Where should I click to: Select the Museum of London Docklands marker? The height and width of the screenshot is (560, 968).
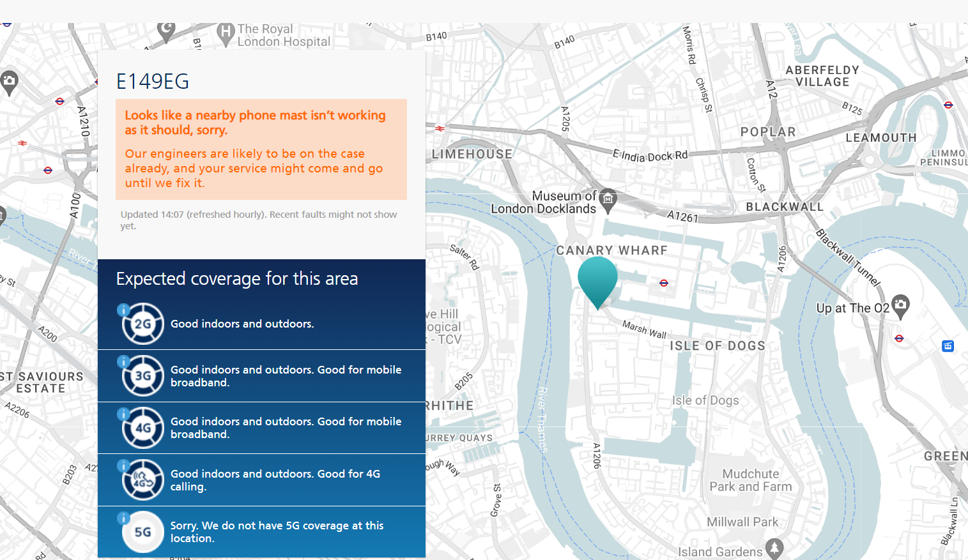point(608,199)
